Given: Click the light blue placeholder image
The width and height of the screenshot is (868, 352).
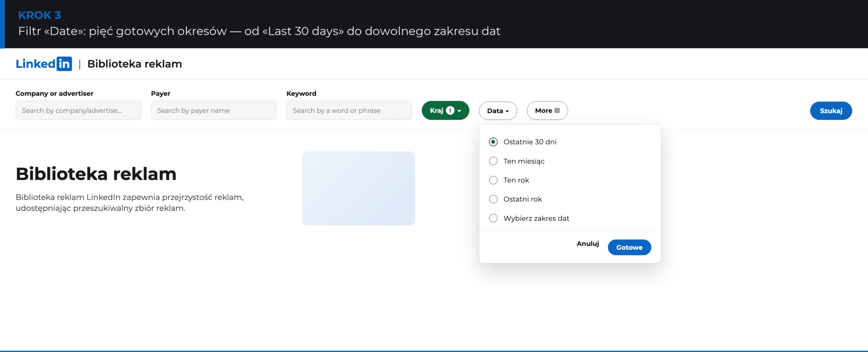Looking at the screenshot, I should [x=358, y=188].
